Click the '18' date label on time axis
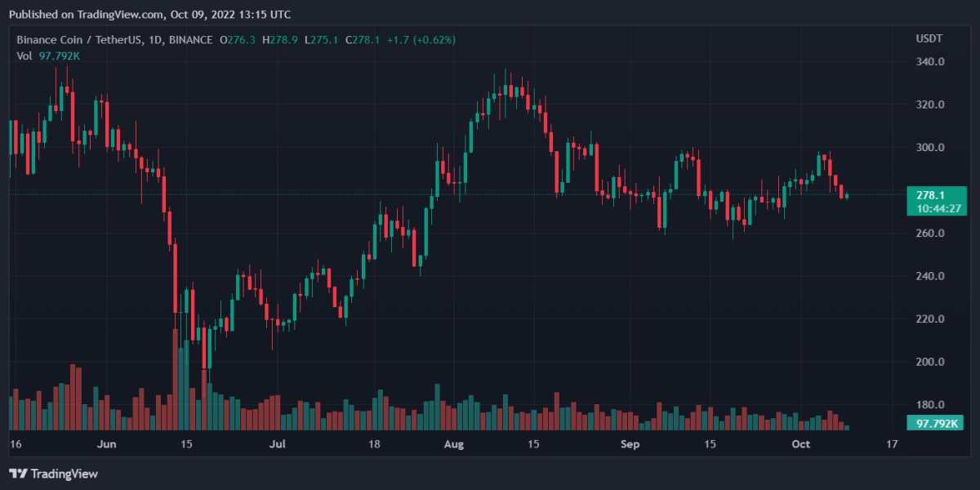Image resolution: width=980 pixels, height=490 pixels. (x=374, y=444)
